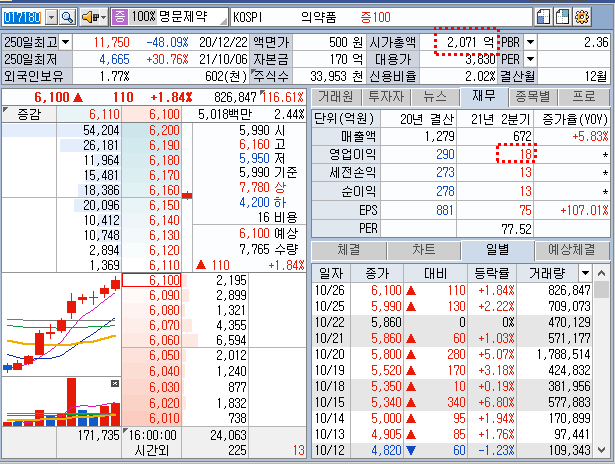This screenshot has height=464, width=615.
Task: Click the speaker alert icon
Action: coord(89,17)
